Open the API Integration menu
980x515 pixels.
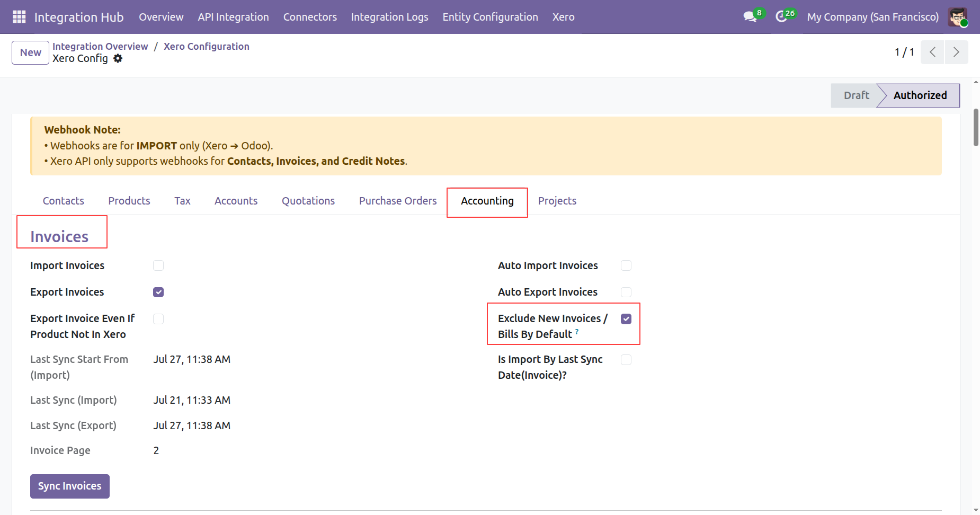coord(233,17)
